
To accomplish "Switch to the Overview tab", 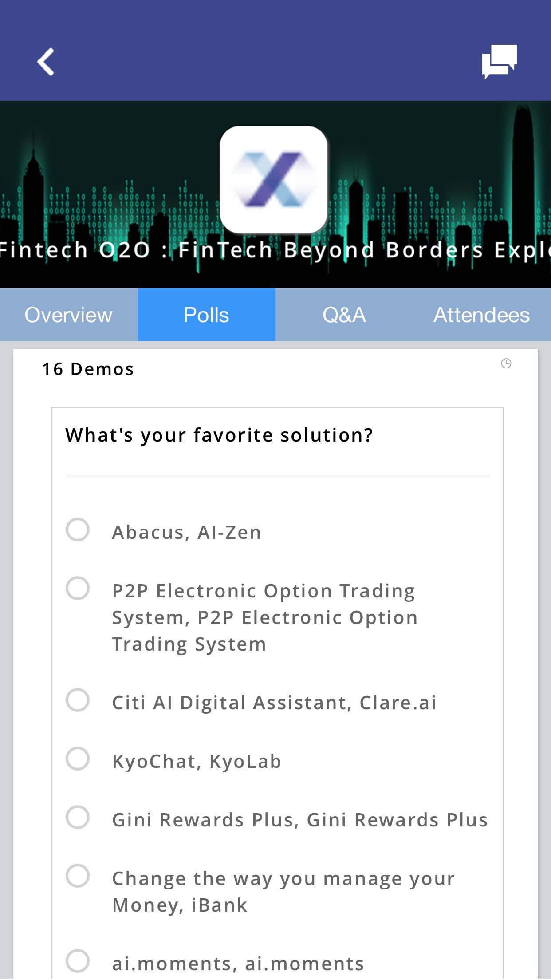I will pos(69,315).
